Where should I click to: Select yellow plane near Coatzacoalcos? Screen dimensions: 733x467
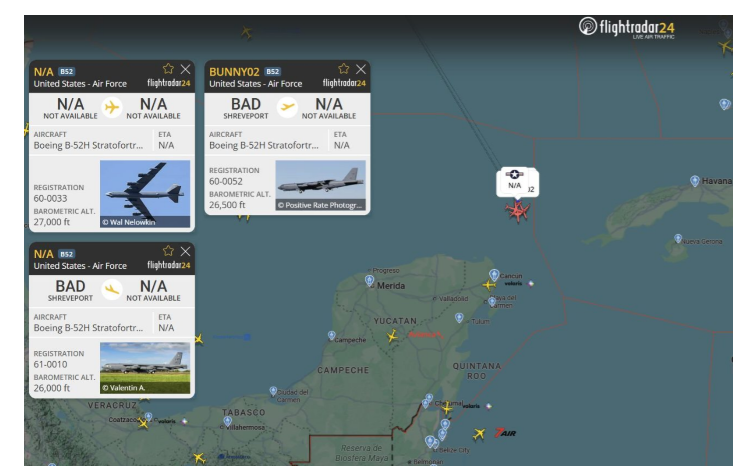(143, 424)
